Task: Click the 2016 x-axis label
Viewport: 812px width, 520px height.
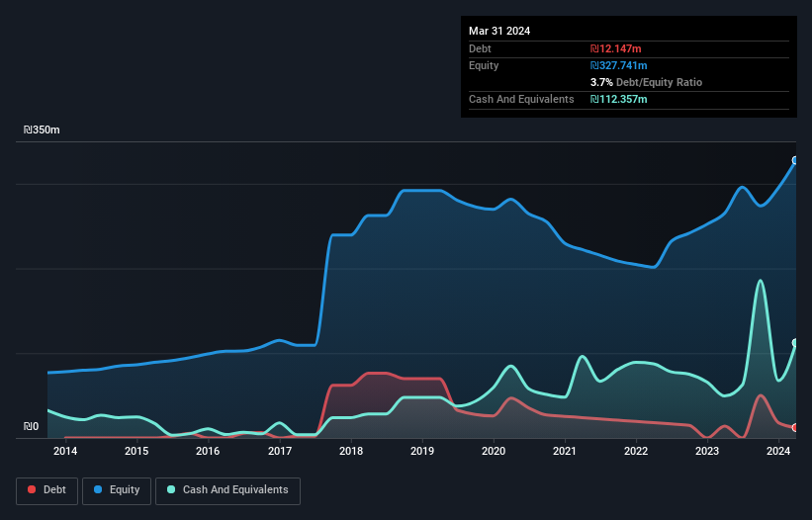Action: 208,451
